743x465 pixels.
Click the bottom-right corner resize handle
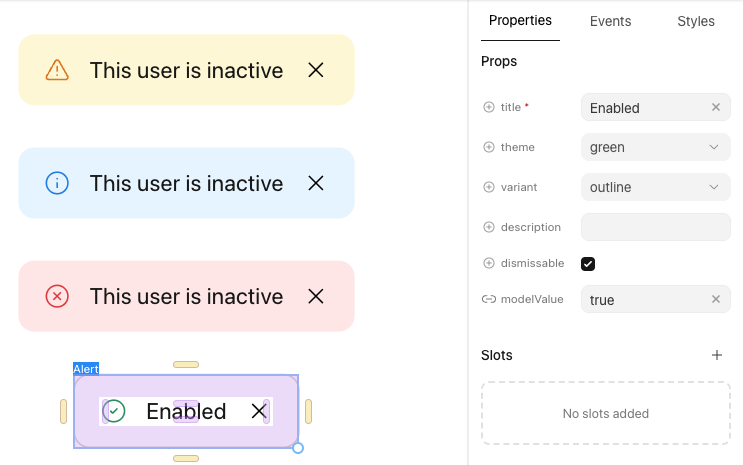point(298,448)
